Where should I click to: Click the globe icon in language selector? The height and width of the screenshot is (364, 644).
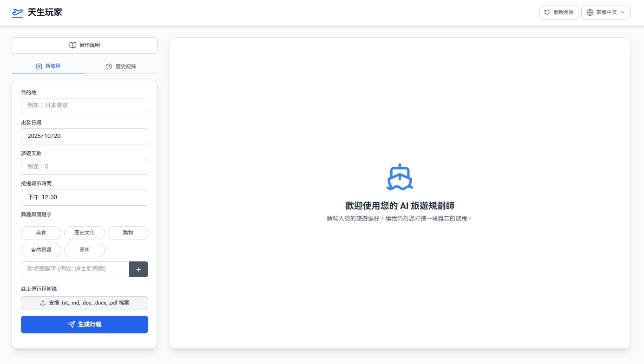[x=590, y=13]
